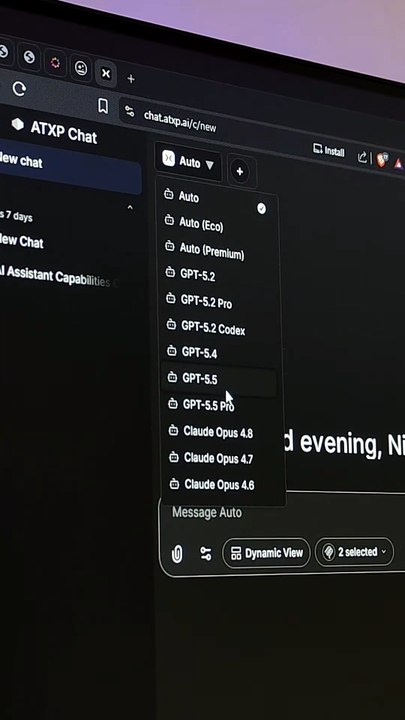This screenshot has height=720, width=405.
Task: Select Claude Opus 4.6 model
Action: 224,484
